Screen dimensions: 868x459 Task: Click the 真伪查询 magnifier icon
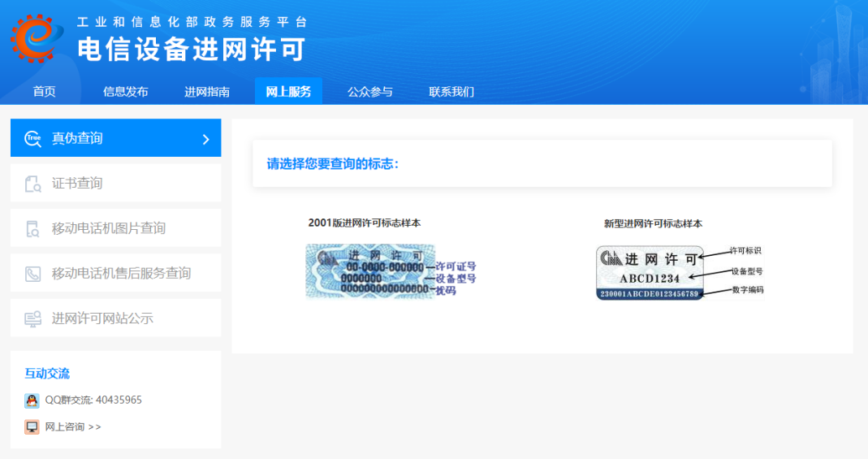coord(32,138)
